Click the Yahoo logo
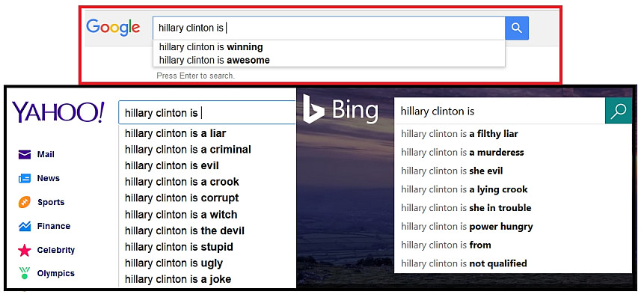Screen dimensions: 644x294 [x=58, y=111]
